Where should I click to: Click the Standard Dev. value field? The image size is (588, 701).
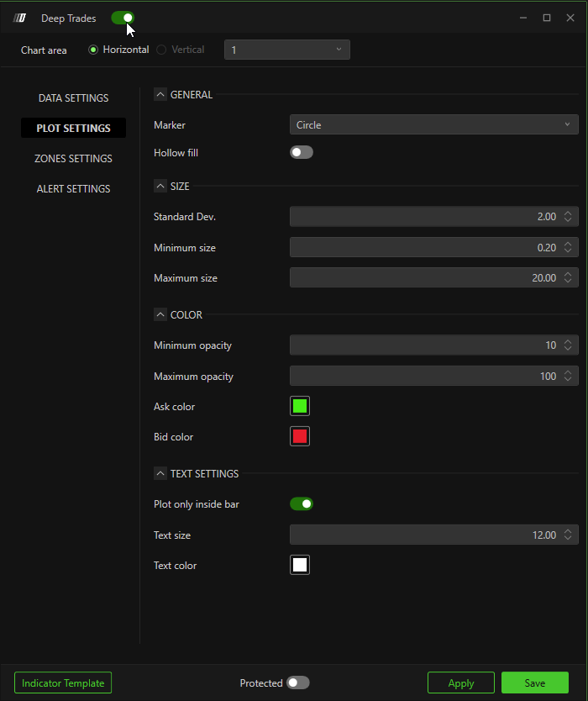tap(424, 217)
